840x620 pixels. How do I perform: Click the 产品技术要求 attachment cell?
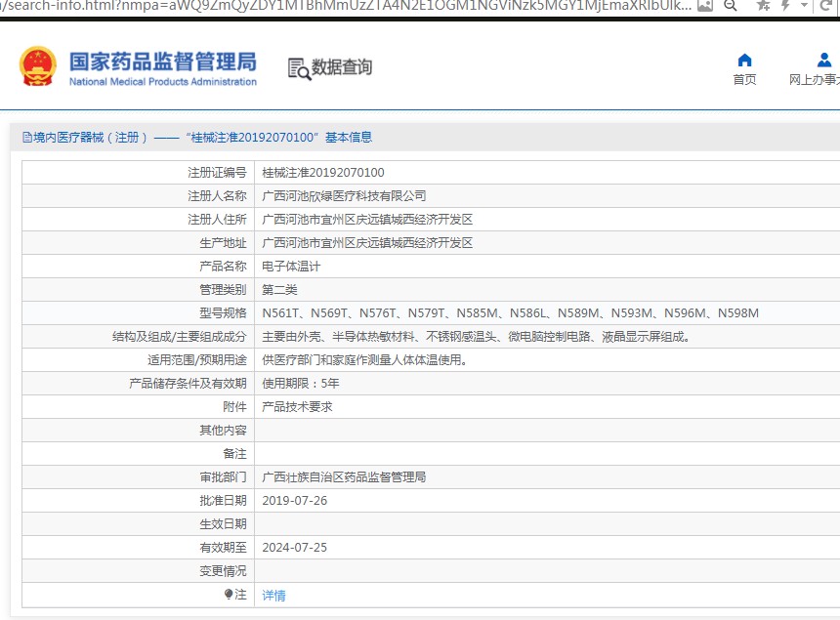coord(297,406)
